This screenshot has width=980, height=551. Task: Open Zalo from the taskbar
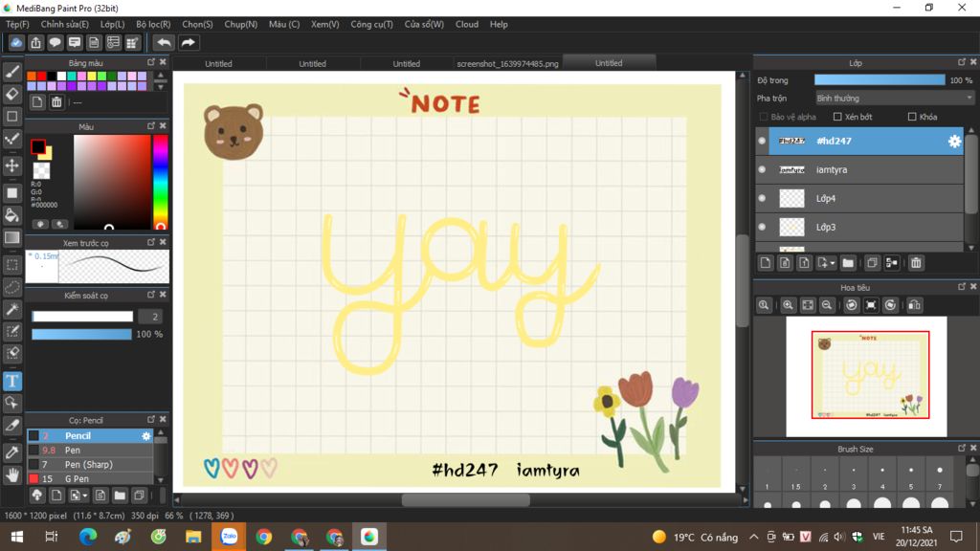click(229, 537)
